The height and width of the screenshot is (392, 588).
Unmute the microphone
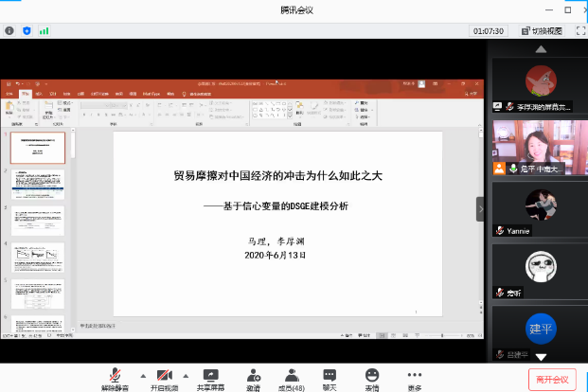click(117, 378)
